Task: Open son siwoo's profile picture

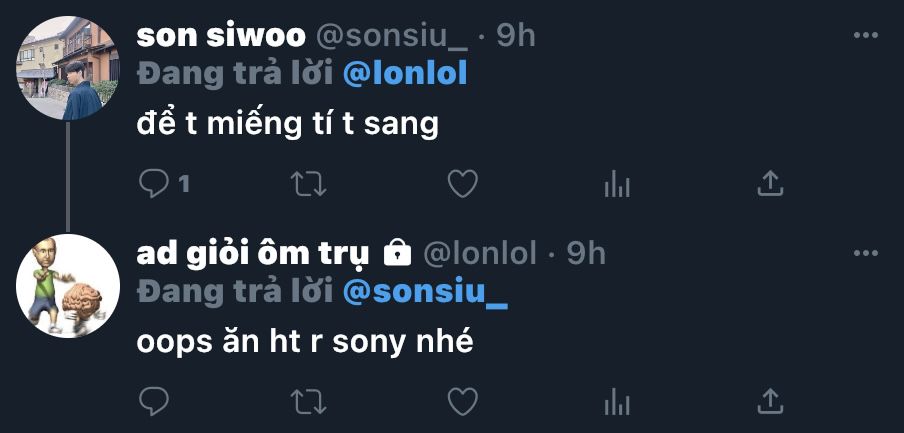Action: tap(67, 68)
